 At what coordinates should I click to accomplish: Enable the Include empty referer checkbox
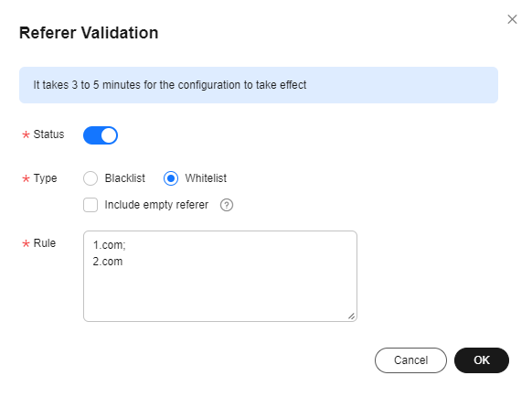tap(90, 205)
